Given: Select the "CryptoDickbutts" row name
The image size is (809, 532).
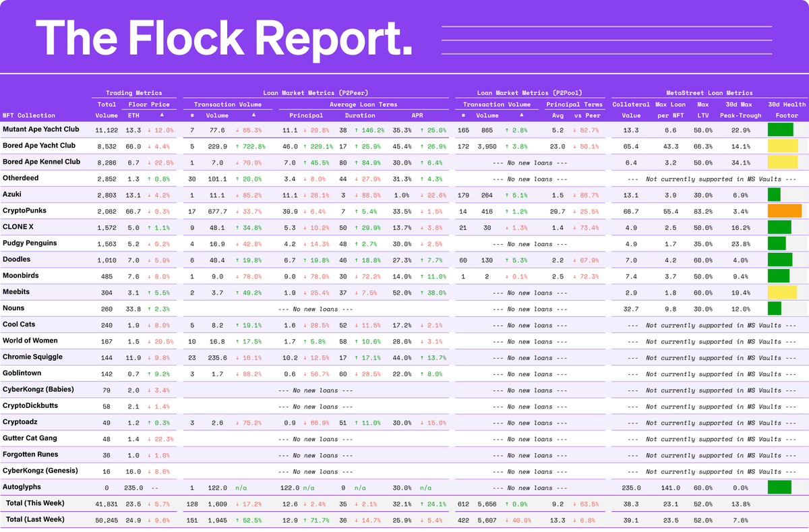Looking at the screenshot, I should coord(30,405).
